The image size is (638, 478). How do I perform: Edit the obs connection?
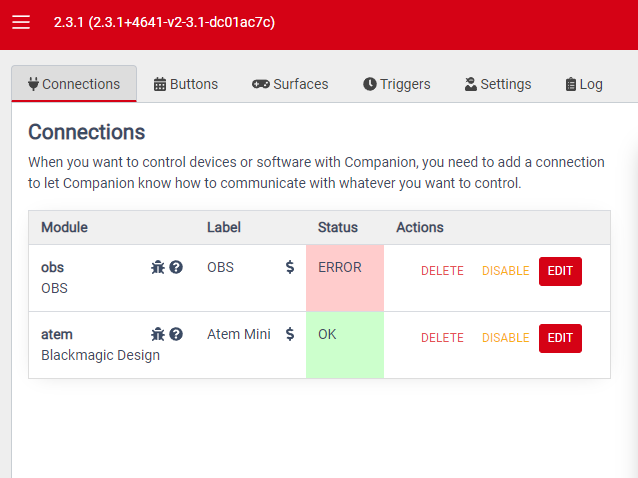coord(560,271)
